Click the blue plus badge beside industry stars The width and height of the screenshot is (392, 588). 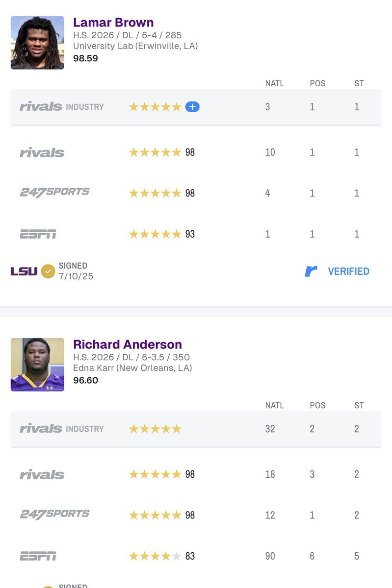(x=192, y=107)
